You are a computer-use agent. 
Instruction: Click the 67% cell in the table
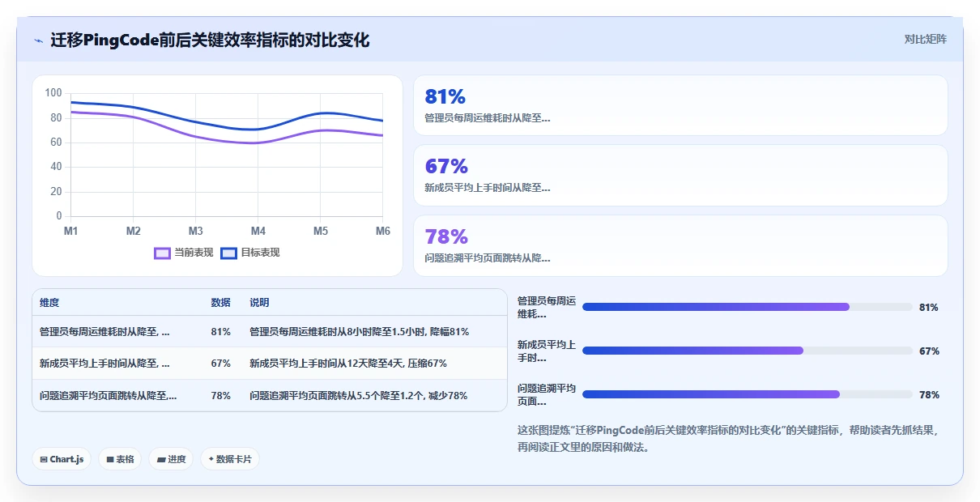click(x=220, y=364)
